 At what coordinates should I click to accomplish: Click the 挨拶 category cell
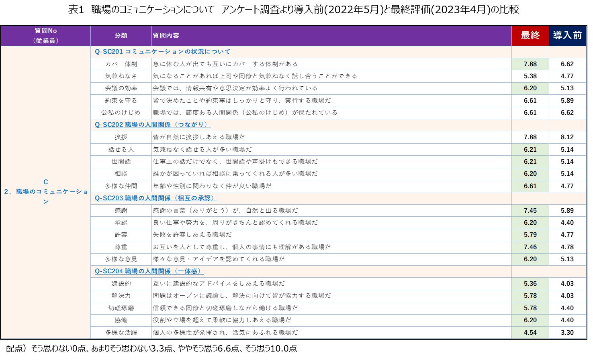(x=121, y=137)
